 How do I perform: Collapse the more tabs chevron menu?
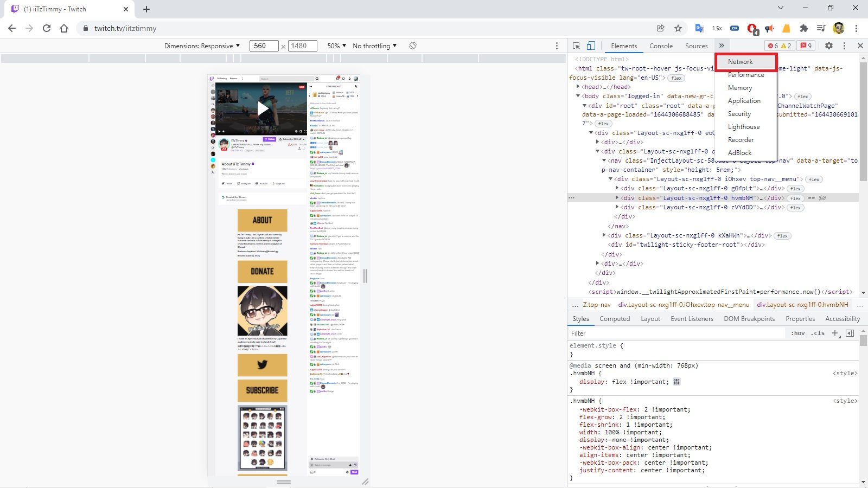[722, 46]
